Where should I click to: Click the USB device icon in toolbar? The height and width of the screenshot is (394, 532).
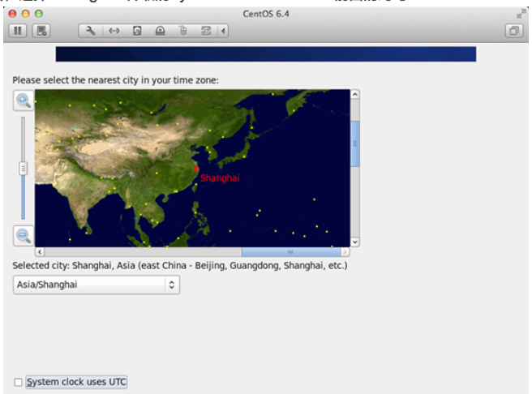182,31
